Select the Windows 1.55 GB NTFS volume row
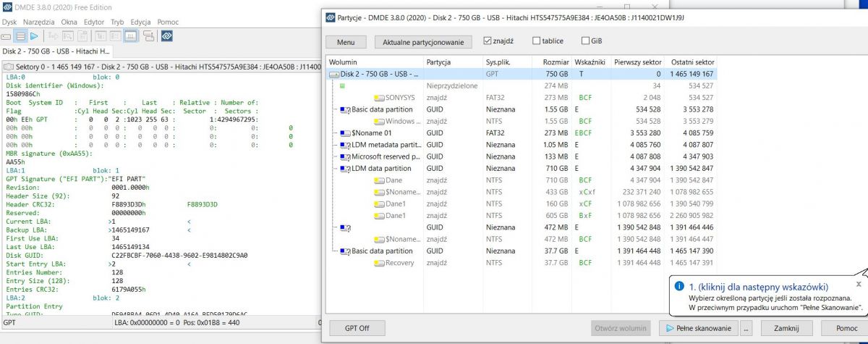868x344 pixels. 522,121
